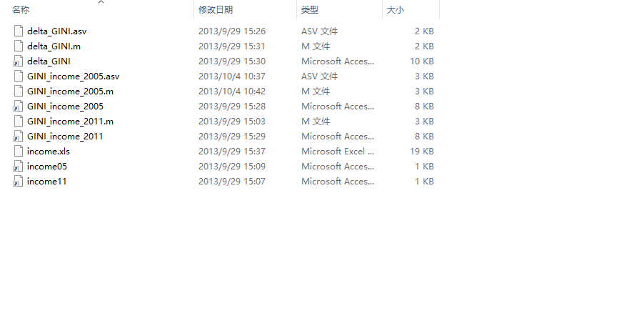Click the Microsoft Excel type entry
Image resolution: width=644 pixels, height=311 pixels.
click(x=338, y=152)
